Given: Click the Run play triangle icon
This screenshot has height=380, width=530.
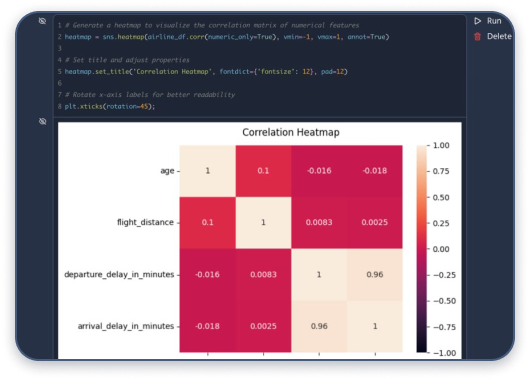Looking at the screenshot, I should click(477, 21).
